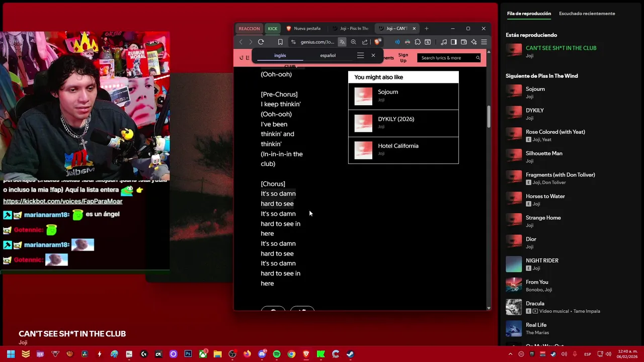Click From You cover art in queue
This screenshot has height=362, width=644.
(514, 286)
